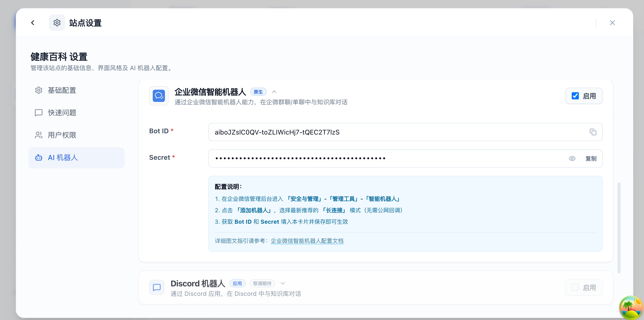This screenshot has width=644, height=320.
Task: Reveal Secret with the eye icon
Action: [x=572, y=158]
